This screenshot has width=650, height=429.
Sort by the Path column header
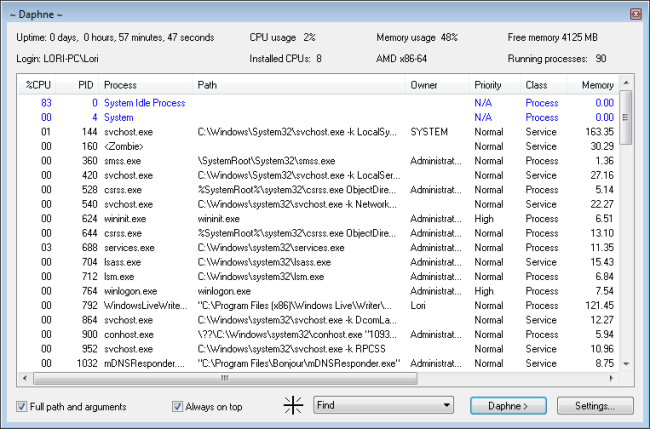point(299,85)
